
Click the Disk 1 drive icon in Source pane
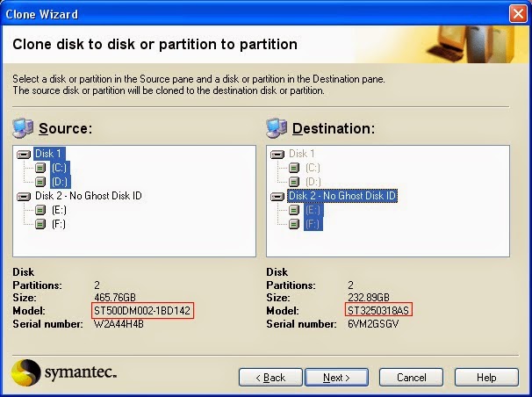(24, 155)
